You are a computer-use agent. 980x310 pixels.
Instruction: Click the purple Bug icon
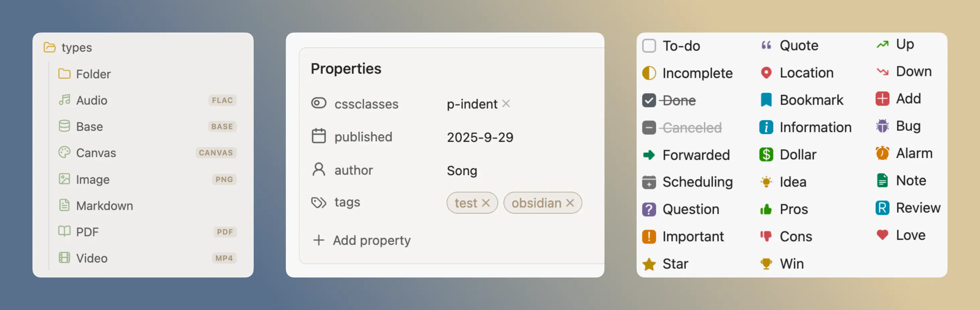pyautogui.click(x=882, y=126)
